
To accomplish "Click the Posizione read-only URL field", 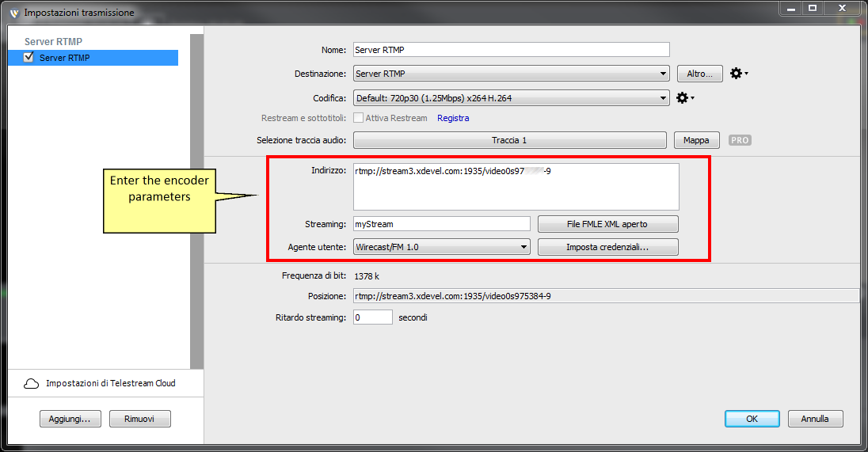I will pos(606,296).
